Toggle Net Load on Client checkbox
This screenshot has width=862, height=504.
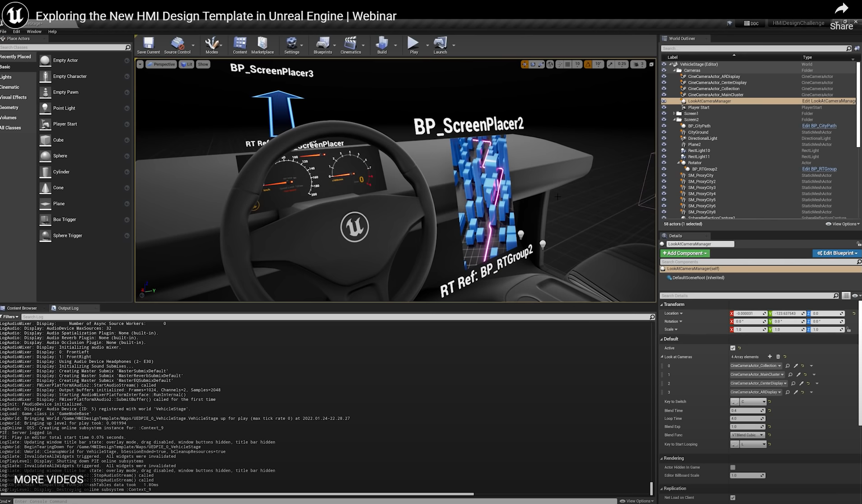[x=733, y=498]
